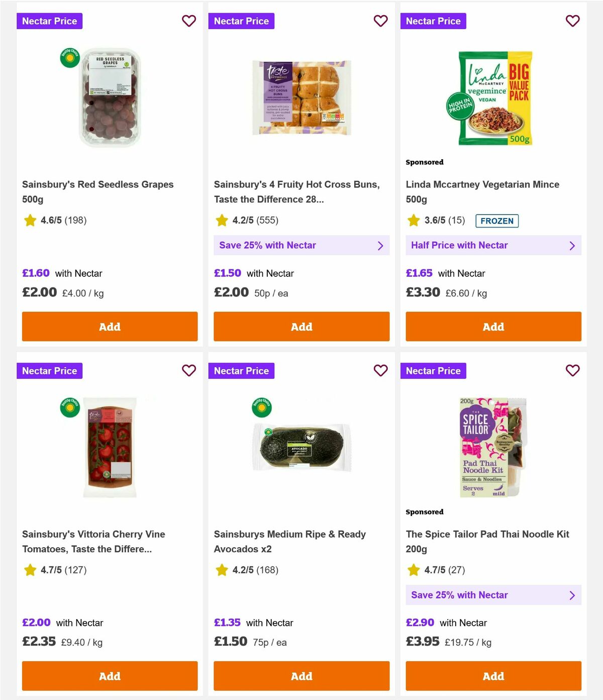Screen dimensions: 603x700
Task: Click the FROZEN label next to mince rating
Action: click(x=497, y=221)
